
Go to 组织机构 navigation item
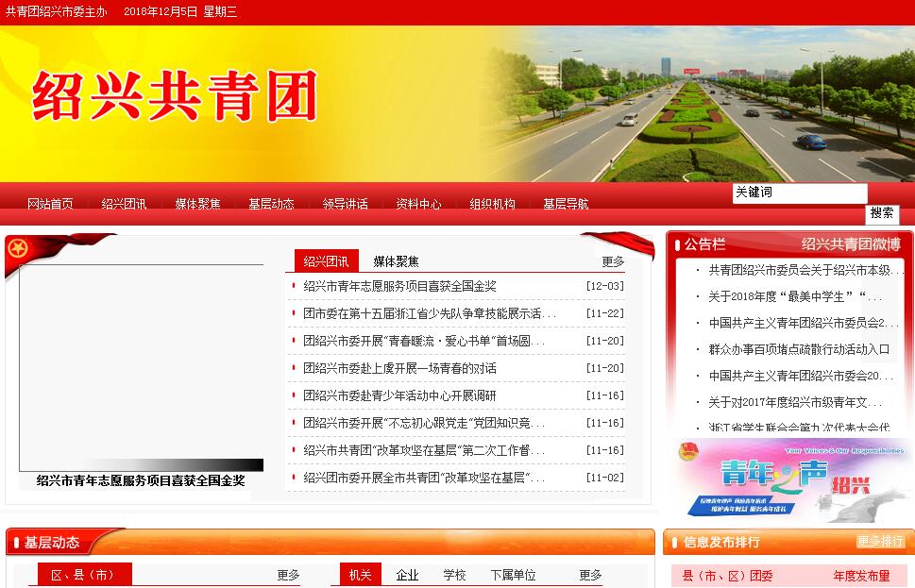(492, 204)
